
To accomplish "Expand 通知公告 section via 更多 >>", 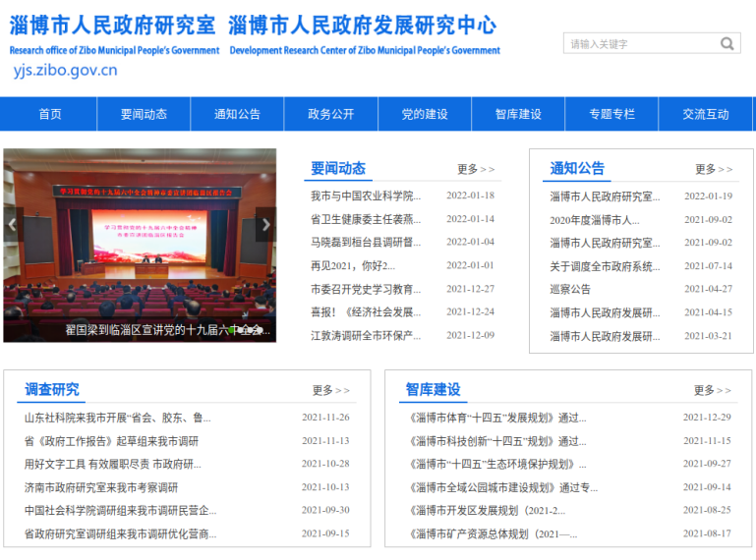I will pyautogui.click(x=714, y=169).
